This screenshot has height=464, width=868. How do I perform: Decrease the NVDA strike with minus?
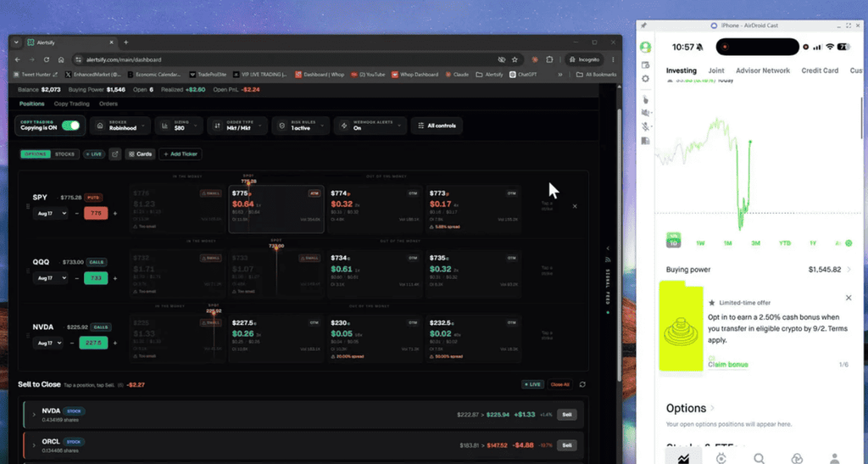[72, 344]
